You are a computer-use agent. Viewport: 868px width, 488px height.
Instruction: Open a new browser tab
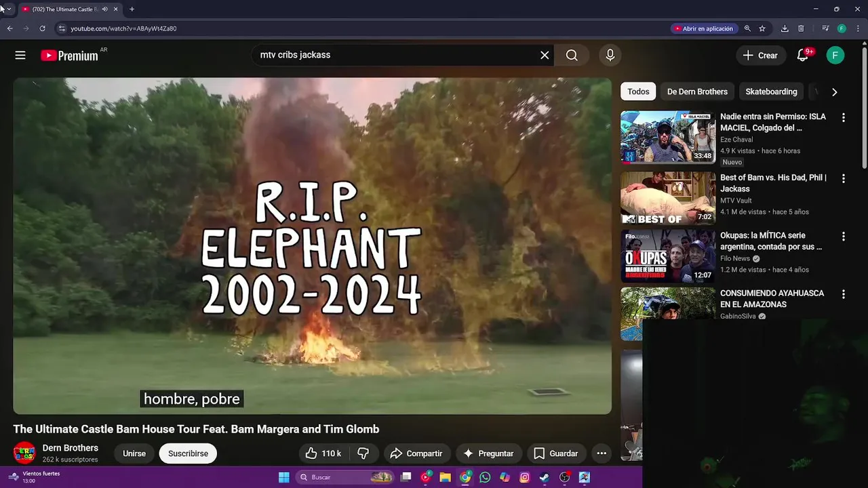point(132,9)
